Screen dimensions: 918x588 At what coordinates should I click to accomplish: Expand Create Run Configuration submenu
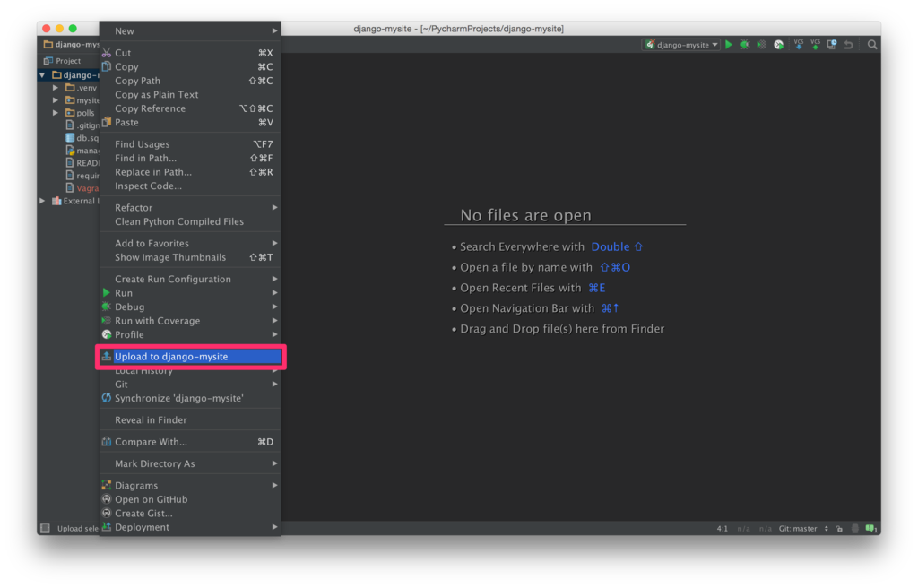coord(190,279)
